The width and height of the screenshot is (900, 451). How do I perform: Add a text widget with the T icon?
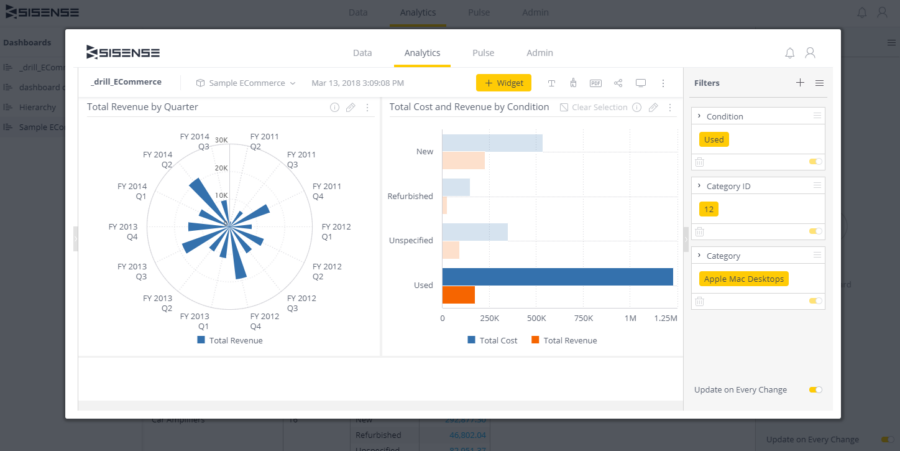click(551, 83)
